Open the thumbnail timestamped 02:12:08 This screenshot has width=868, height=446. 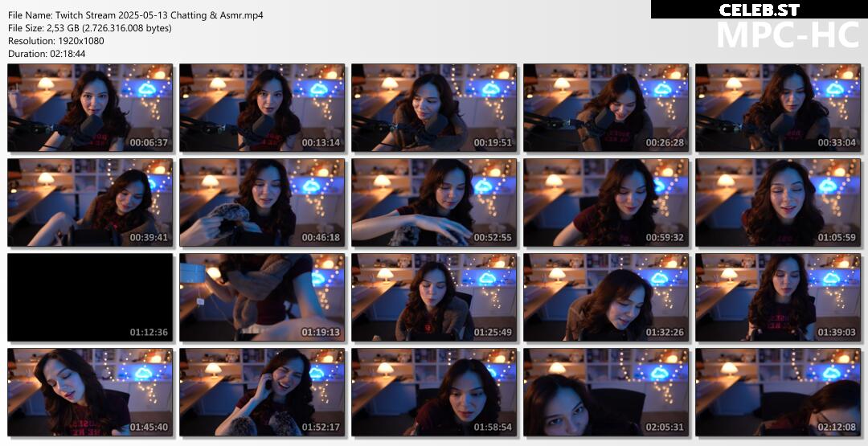click(x=778, y=392)
